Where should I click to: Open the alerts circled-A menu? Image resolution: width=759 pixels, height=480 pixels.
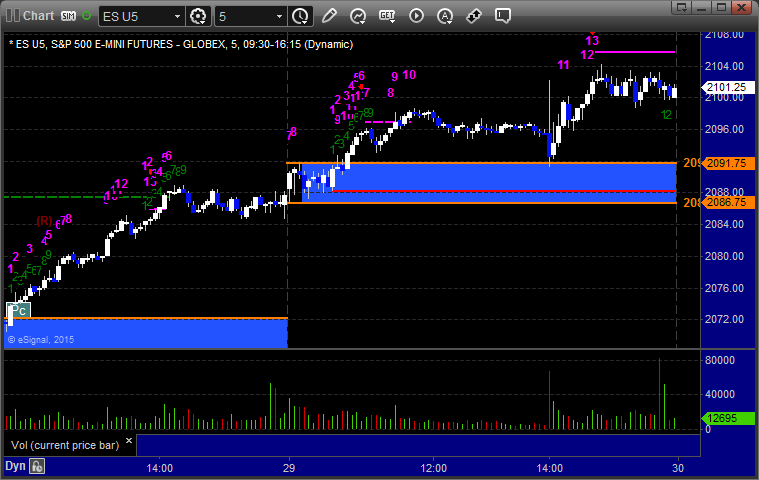tap(445, 16)
